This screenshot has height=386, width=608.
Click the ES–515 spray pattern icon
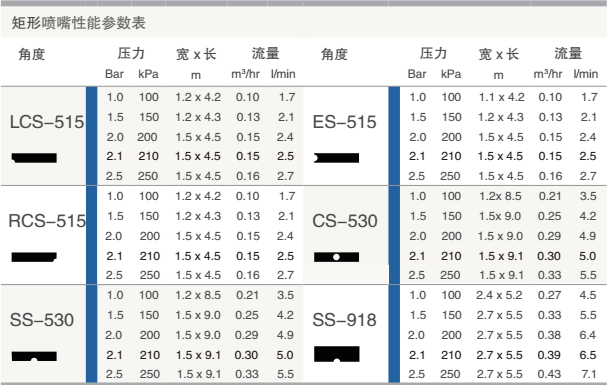click(x=336, y=158)
